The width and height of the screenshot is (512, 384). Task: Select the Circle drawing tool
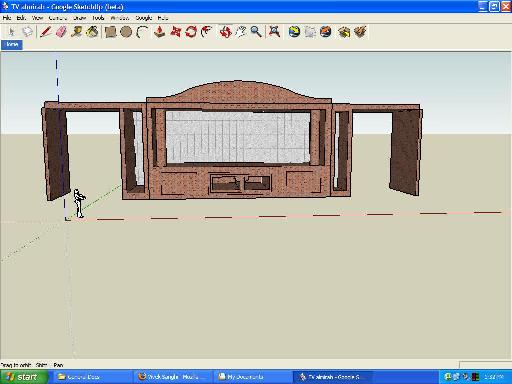(x=126, y=32)
